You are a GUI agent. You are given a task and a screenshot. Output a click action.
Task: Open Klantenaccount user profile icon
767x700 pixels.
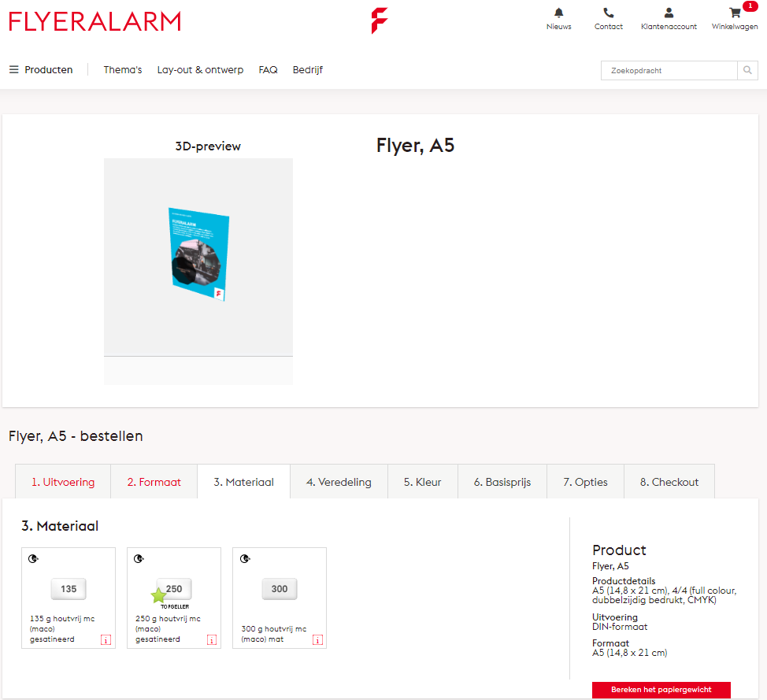pyautogui.click(x=669, y=13)
